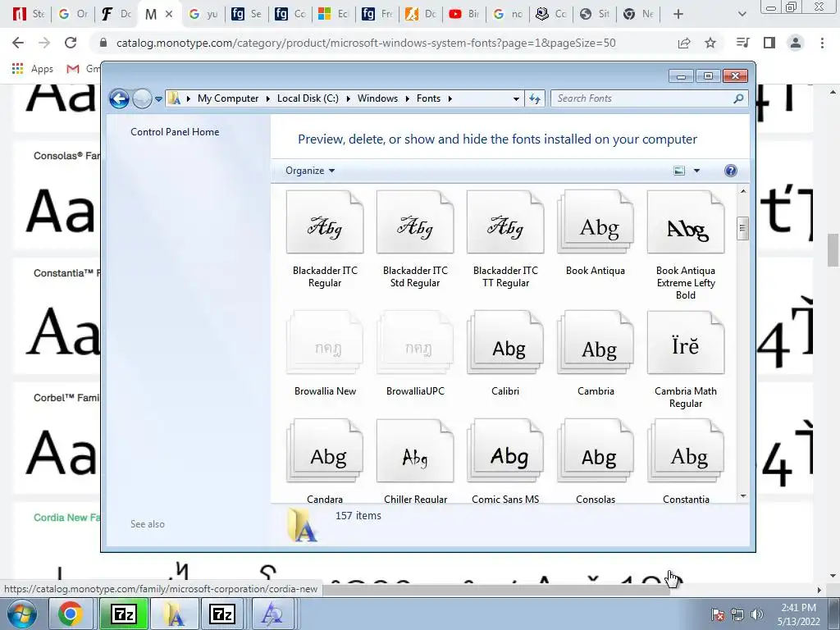Open Control Panel Home link
This screenshot has height=630, width=840.
(x=175, y=132)
